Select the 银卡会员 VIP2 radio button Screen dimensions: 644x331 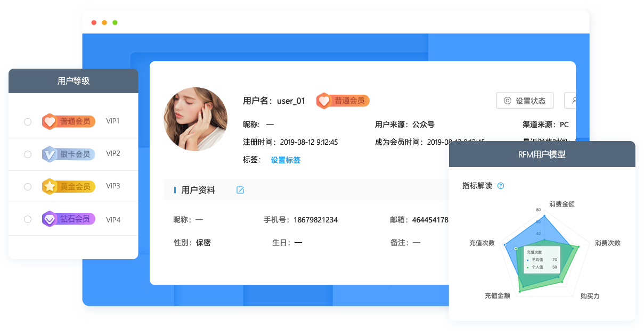pos(28,154)
